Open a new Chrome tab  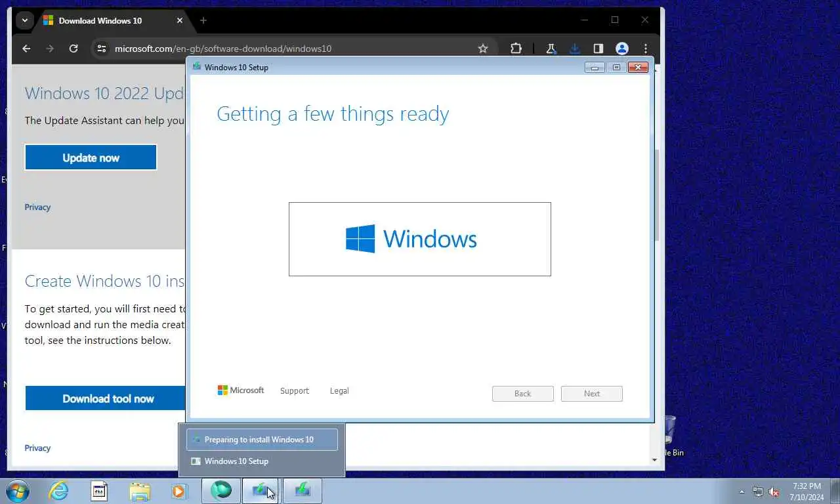(203, 20)
